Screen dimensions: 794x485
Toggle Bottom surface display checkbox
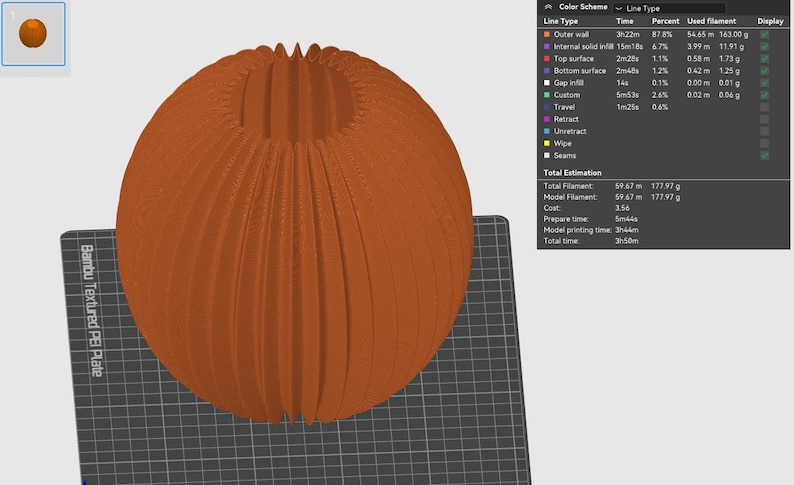click(765, 71)
